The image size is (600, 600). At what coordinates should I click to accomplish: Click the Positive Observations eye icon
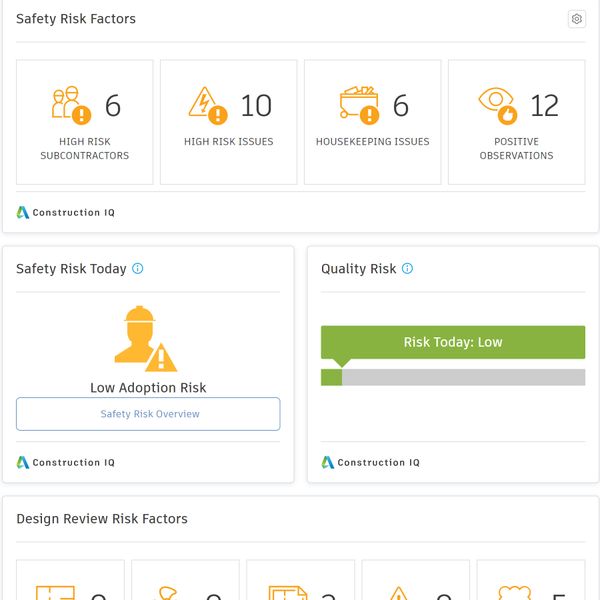497,105
